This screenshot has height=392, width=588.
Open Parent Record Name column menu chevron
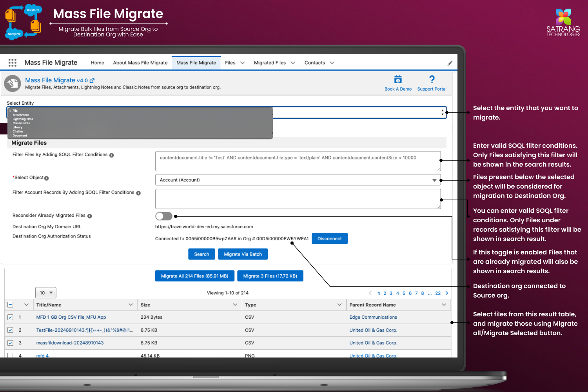(444, 305)
